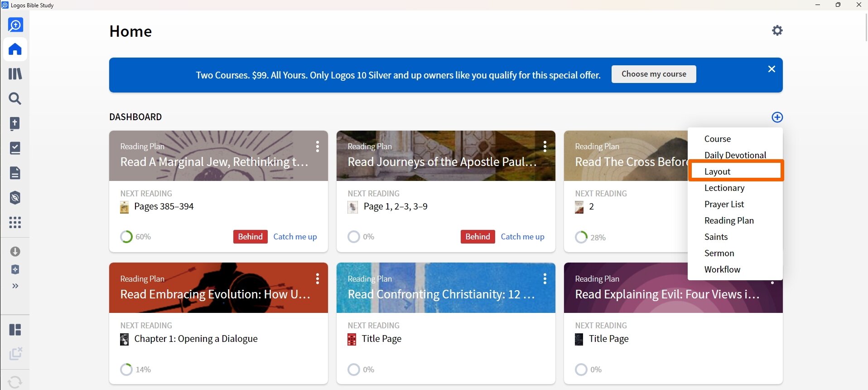This screenshot has height=390, width=868.
Task: Select Sermon from the add menu
Action: click(x=735, y=253)
